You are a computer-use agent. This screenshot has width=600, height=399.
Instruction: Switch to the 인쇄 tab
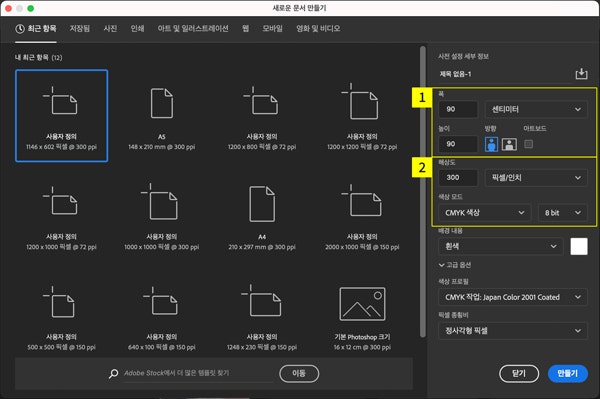coord(137,29)
